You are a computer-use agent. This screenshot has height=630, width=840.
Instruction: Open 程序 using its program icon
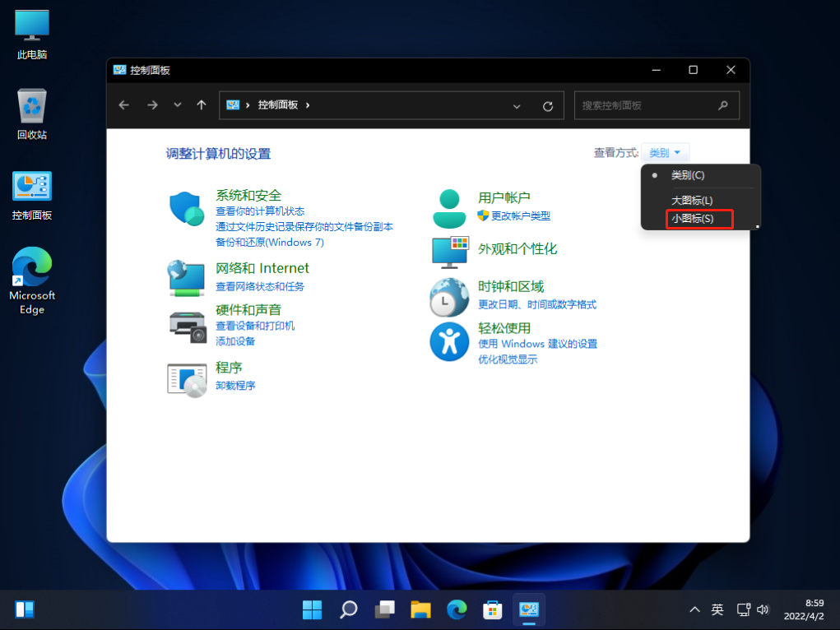click(187, 378)
